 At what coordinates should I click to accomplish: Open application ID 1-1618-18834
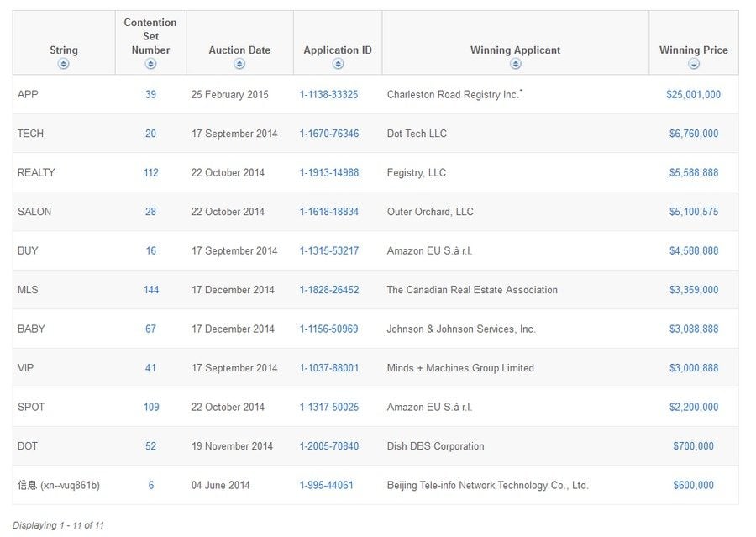click(328, 212)
